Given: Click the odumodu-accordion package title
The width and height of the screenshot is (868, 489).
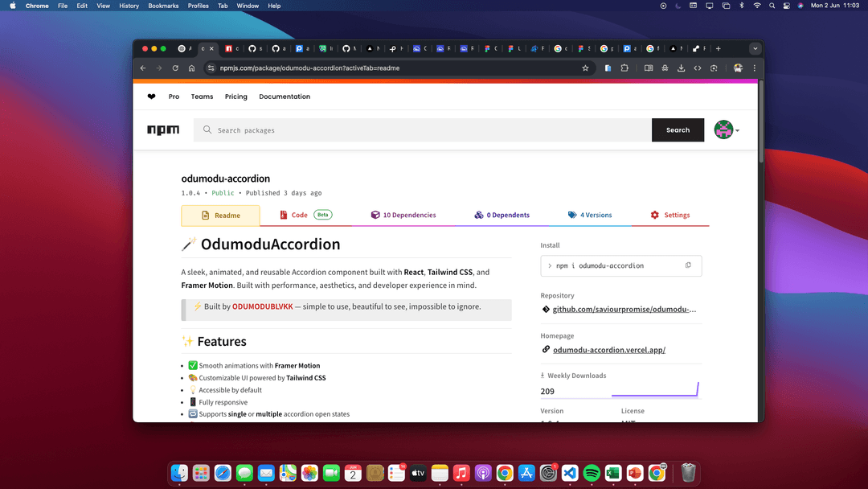Looking at the screenshot, I should [225, 179].
